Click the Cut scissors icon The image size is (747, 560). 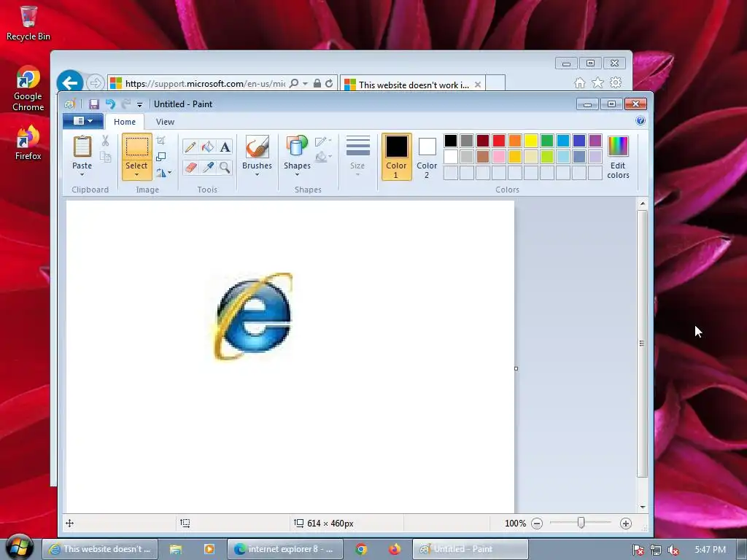(105, 141)
